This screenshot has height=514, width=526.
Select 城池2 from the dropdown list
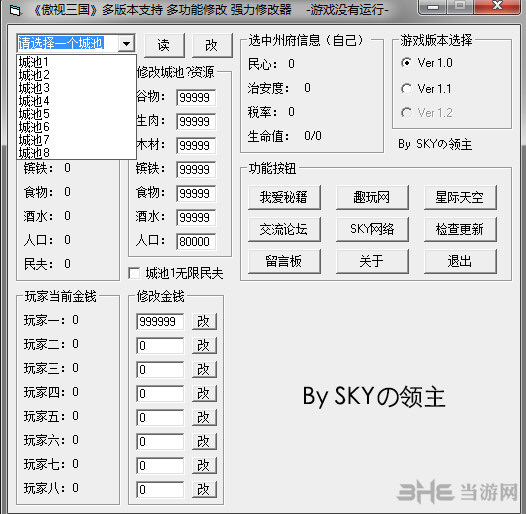pos(76,75)
